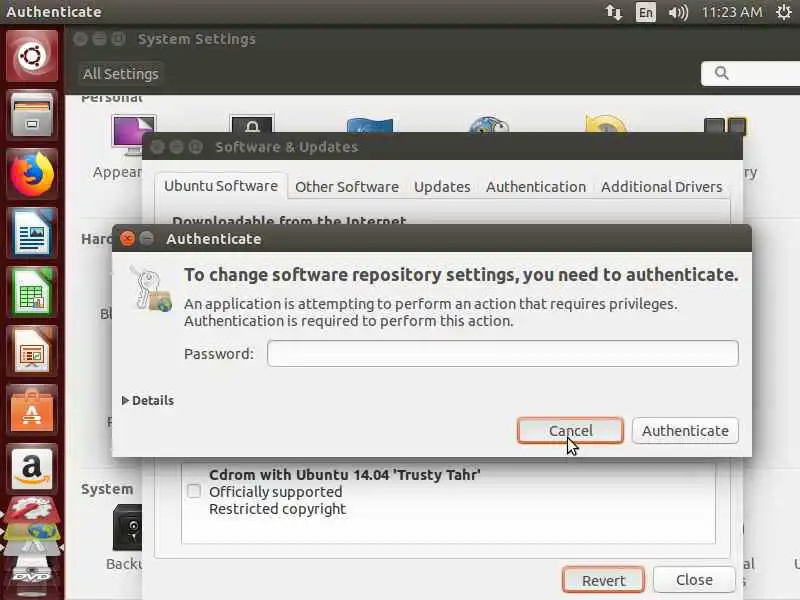Open the network indicator in top panel
This screenshot has height=600, width=800.
click(x=614, y=12)
